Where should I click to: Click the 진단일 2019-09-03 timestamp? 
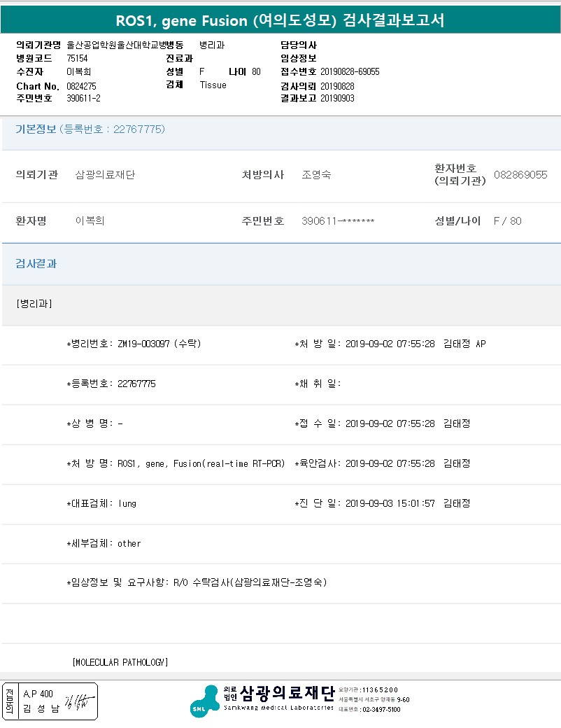click(390, 504)
